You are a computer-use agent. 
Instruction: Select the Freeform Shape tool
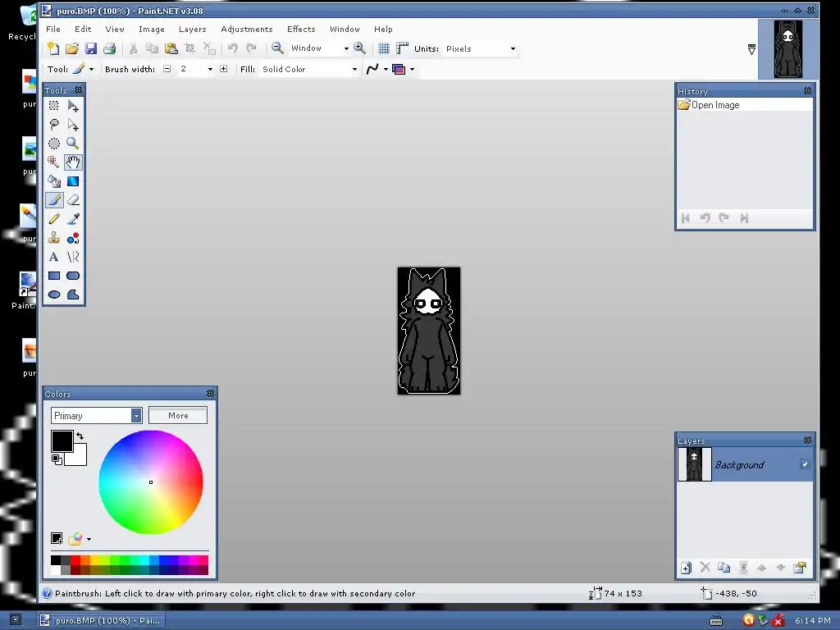(x=73, y=294)
